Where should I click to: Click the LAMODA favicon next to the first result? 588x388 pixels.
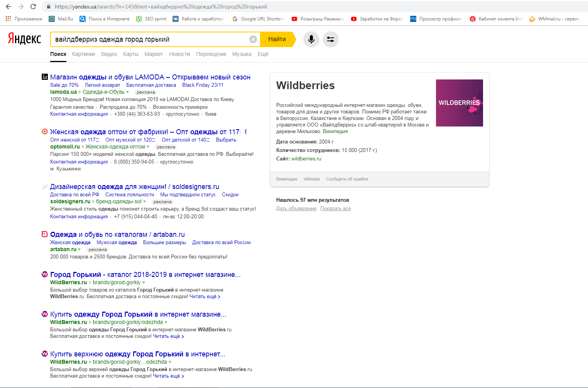pos(45,77)
